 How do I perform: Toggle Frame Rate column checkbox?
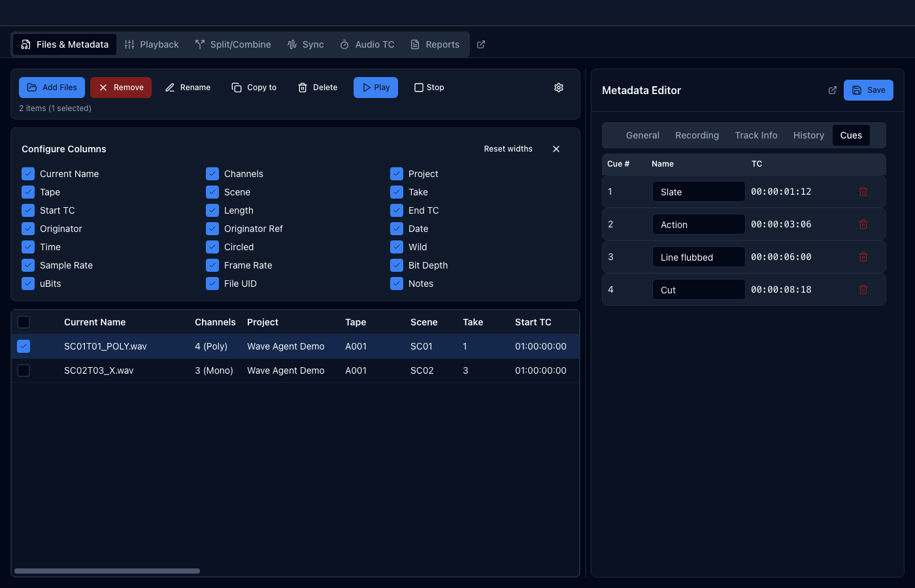[212, 265]
